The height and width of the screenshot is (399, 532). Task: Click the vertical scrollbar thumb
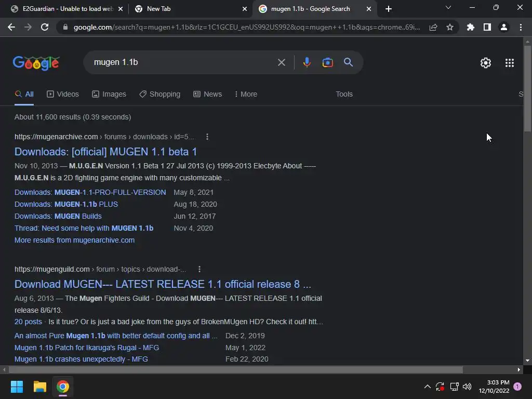(x=527, y=88)
